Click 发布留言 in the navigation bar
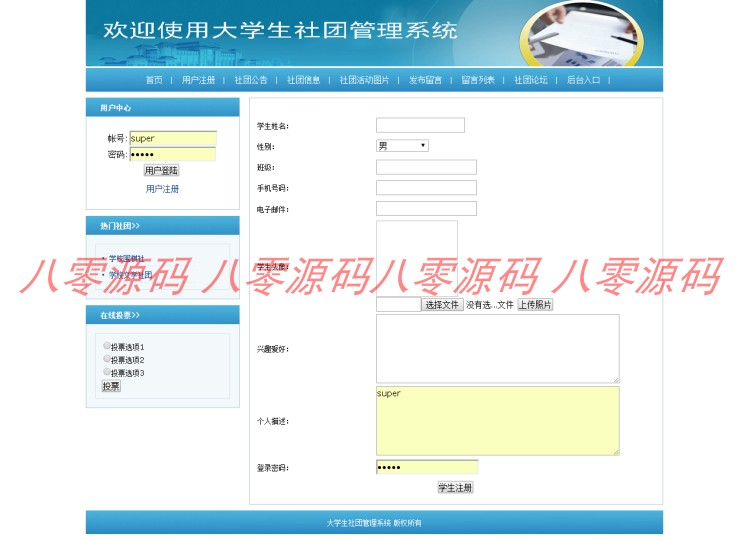The image size is (749, 540). 425,80
